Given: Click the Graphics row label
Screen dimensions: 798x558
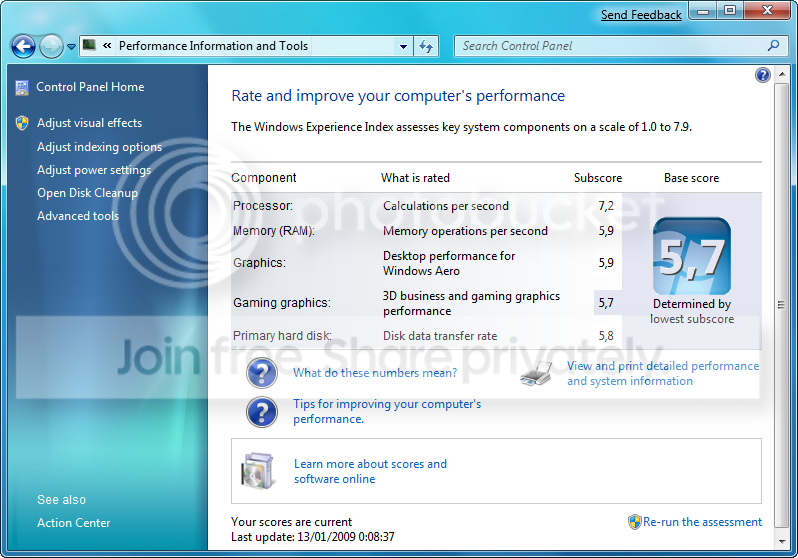Looking at the screenshot, I should (259, 263).
